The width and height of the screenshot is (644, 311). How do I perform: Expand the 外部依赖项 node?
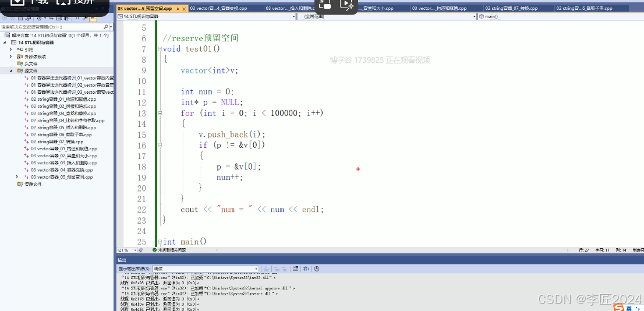click(x=11, y=56)
